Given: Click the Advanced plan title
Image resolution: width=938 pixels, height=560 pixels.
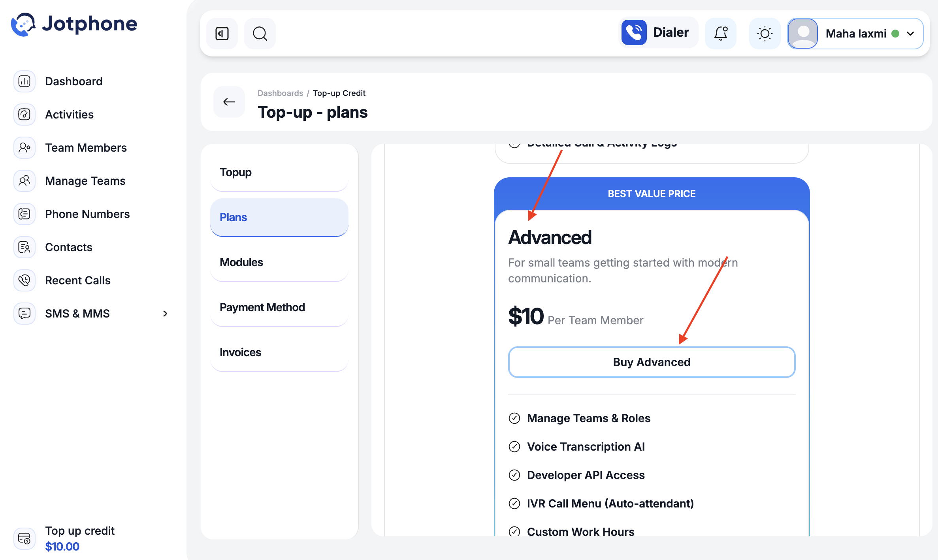Looking at the screenshot, I should [550, 237].
